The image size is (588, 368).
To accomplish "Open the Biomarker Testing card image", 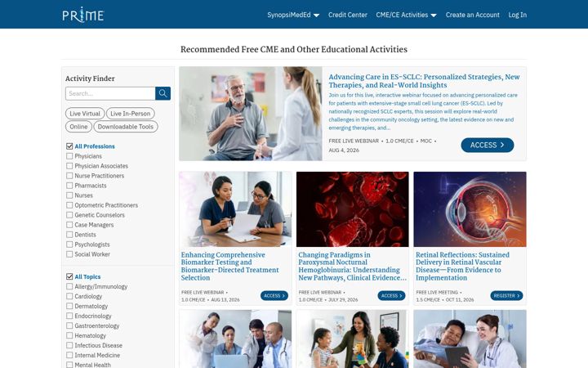I will pos(235,209).
